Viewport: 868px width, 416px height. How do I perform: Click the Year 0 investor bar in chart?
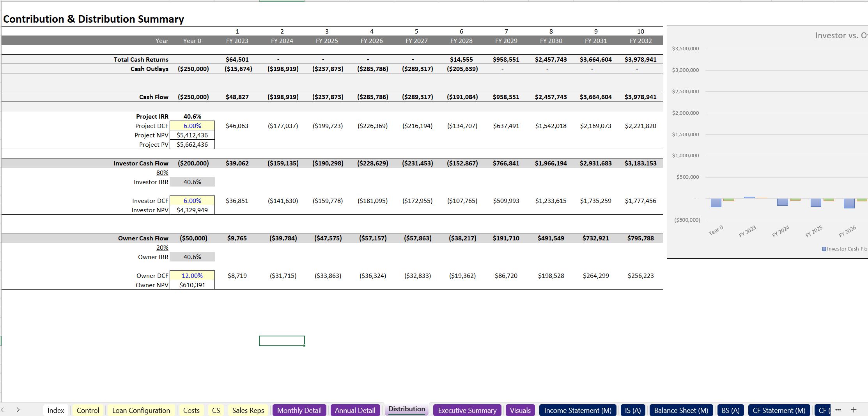click(x=716, y=203)
